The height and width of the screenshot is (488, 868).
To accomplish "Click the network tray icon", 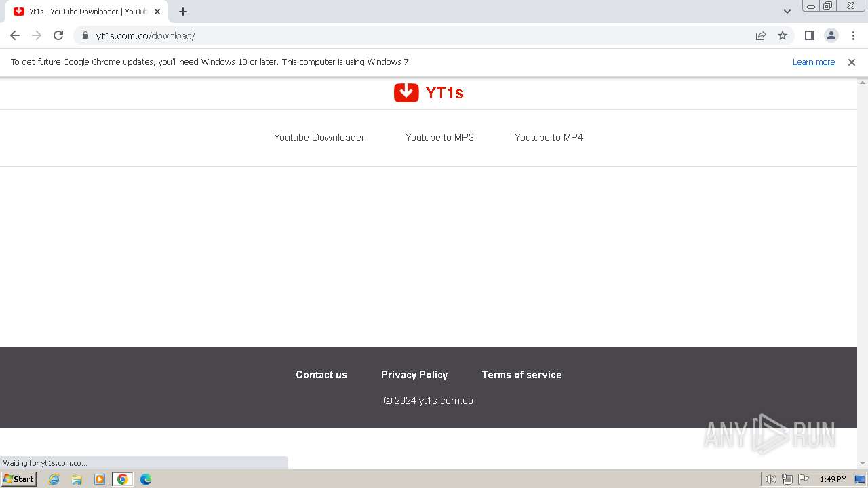I will (x=787, y=479).
